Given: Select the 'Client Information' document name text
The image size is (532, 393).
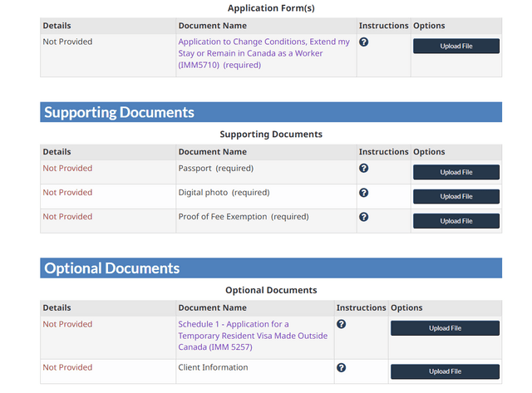Looking at the screenshot, I should pyautogui.click(x=213, y=367).
